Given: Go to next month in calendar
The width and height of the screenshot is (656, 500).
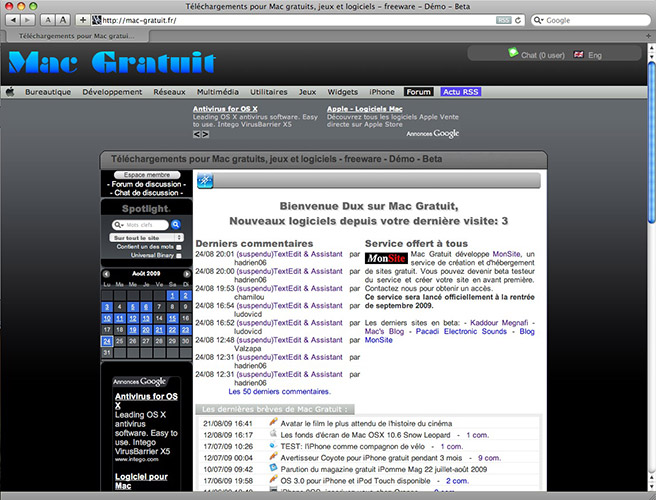Looking at the screenshot, I should (187, 274).
